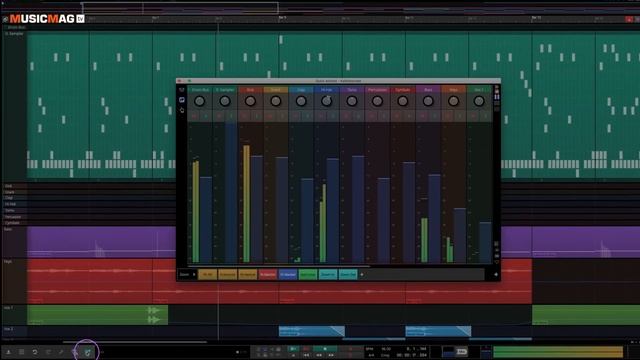Mute the Percussion channel in the mixer
Screen dimensions: 640x360
[x=371, y=116]
